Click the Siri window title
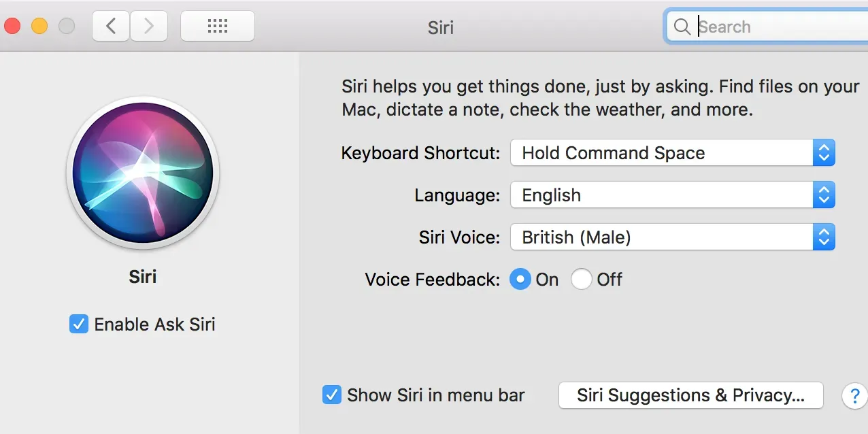868x434 pixels. point(440,27)
